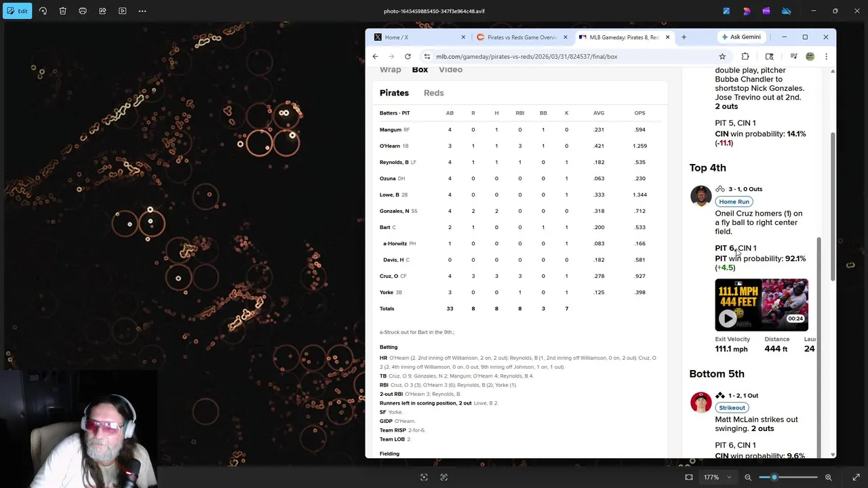868x488 pixels.
Task: Open player link O'Hearn
Action: click(x=389, y=146)
